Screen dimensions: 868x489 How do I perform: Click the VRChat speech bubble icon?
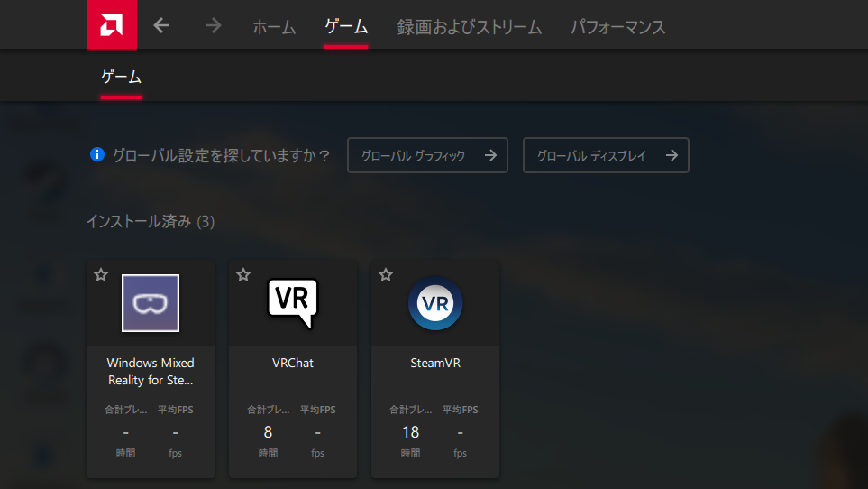[293, 303]
